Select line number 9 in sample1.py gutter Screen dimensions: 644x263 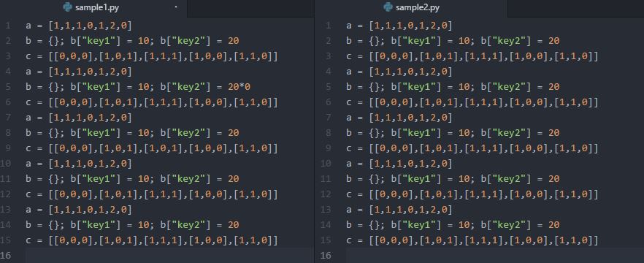[x=9, y=148]
